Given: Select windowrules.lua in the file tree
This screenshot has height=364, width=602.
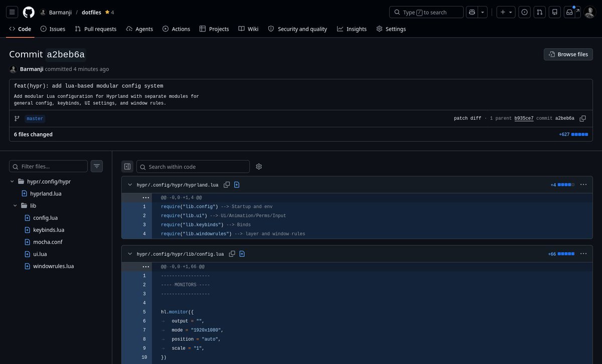Looking at the screenshot, I should (53, 266).
